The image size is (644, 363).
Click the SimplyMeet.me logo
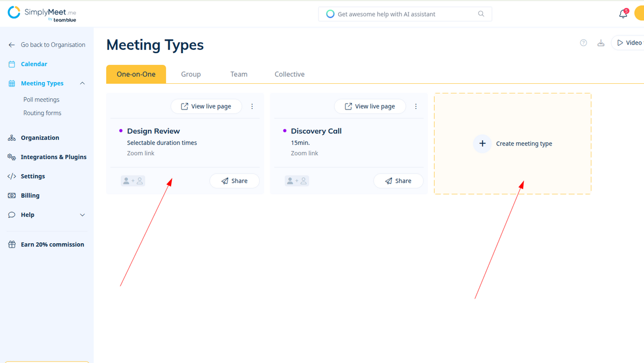pyautogui.click(x=42, y=14)
